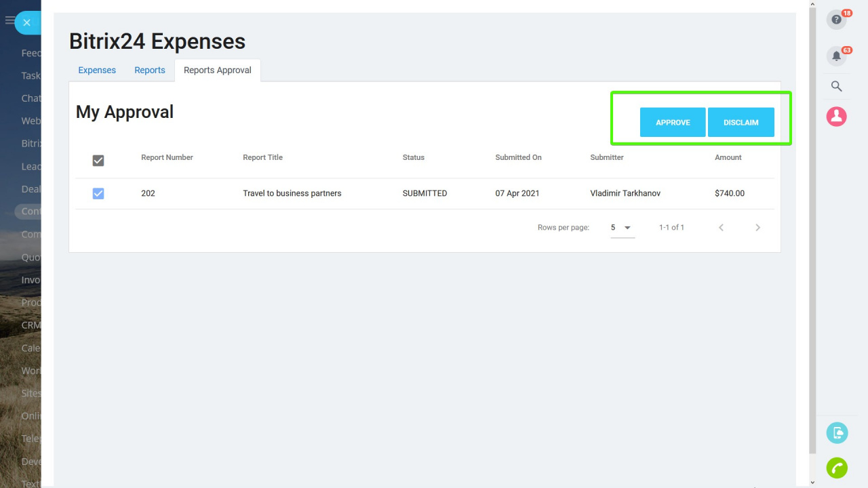Sort by Report Number column header
Viewport: 868px width, 488px height.
pyautogui.click(x=167, y=157)
